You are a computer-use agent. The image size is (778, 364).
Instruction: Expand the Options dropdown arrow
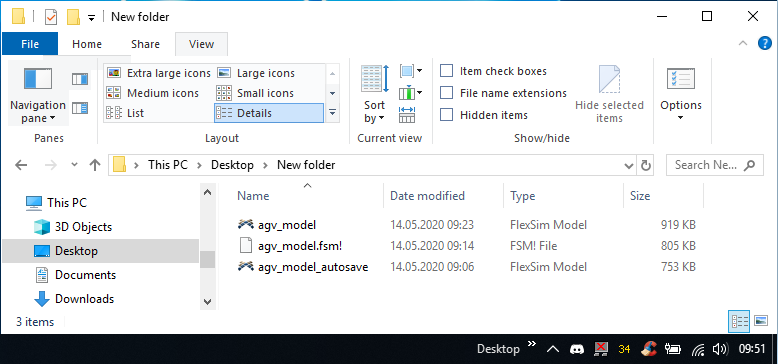pyautogui.click(x=680, y=118)
